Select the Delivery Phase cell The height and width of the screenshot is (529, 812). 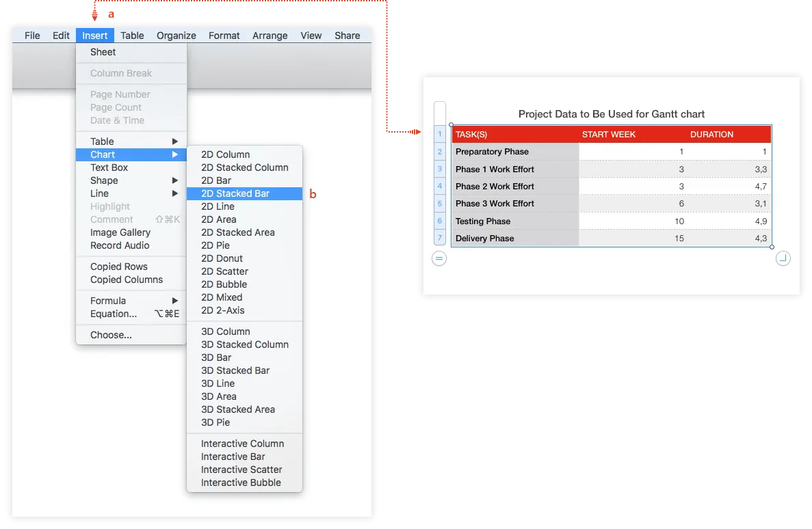tap(515, 238)
